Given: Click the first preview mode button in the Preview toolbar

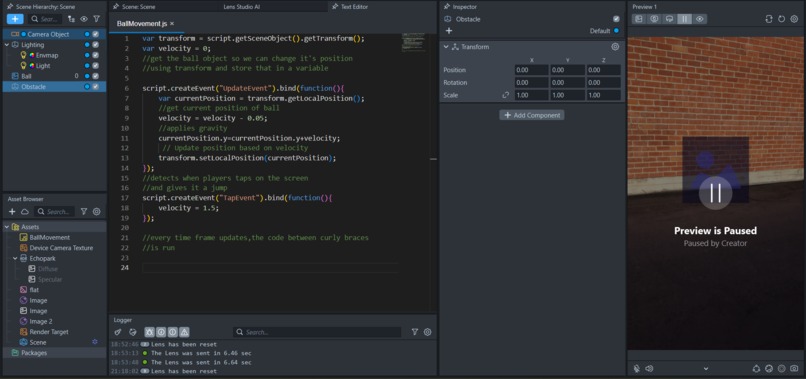Looking at the screenshot, I should 639,19.
